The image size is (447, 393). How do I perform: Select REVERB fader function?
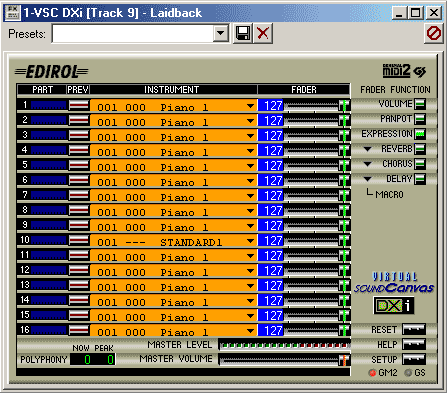click(420, 149)
